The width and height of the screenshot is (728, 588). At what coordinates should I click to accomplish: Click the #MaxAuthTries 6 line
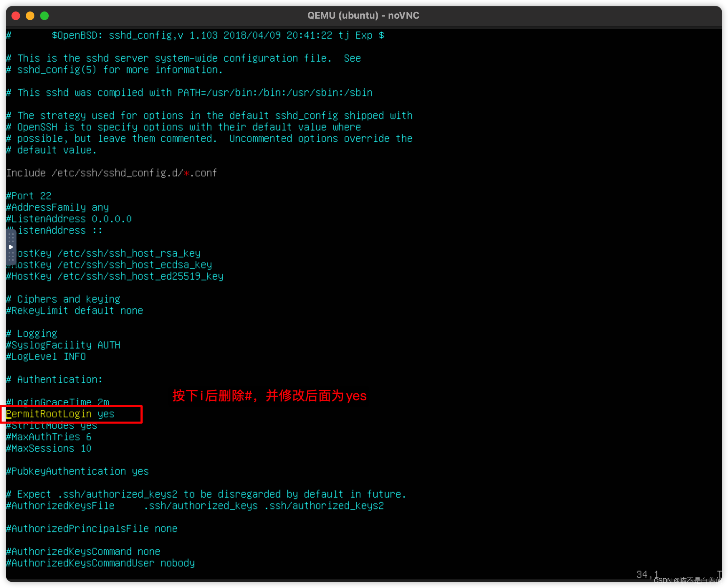(x=49, y=437)
